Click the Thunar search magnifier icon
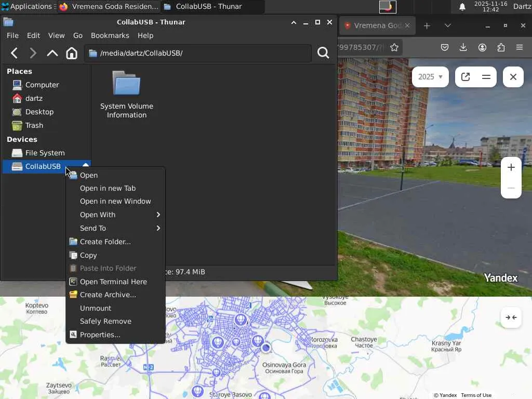Image resolution: width=532 pixels, height=399 pixels. [x=323, y=53]
